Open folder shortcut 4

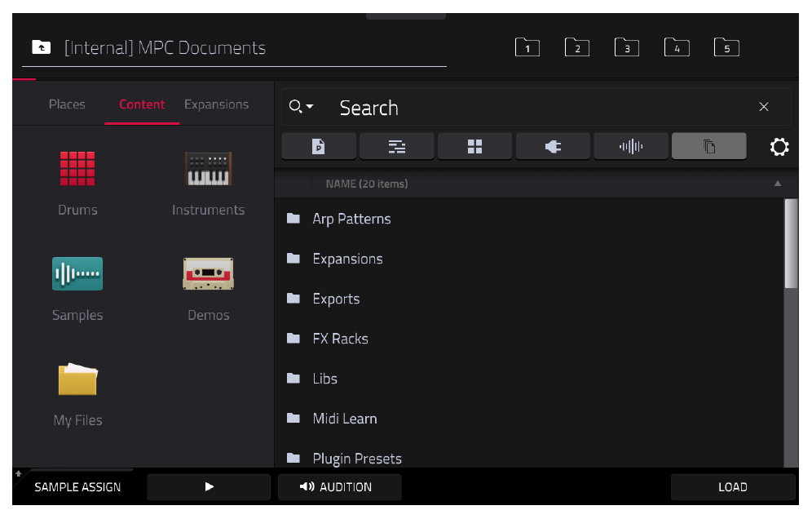point(677,47)
